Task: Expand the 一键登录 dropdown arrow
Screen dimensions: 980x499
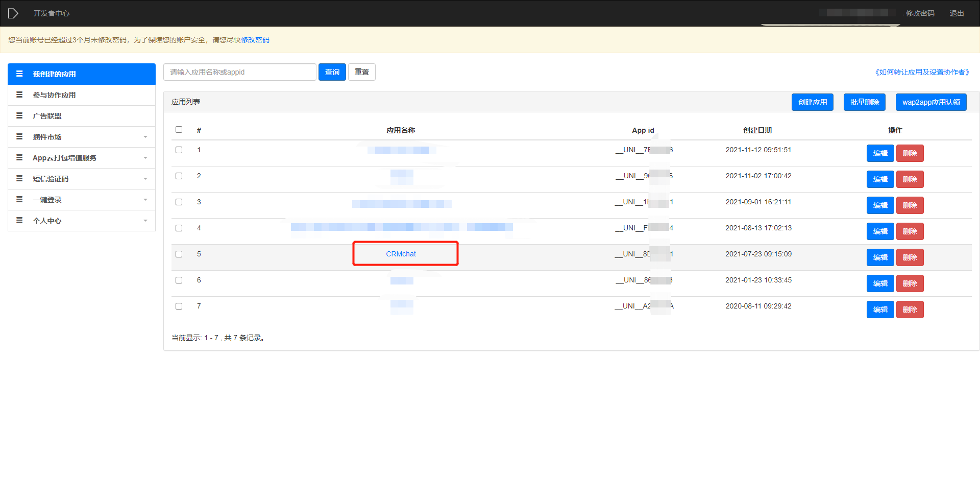Action: [x=145, y=200]
